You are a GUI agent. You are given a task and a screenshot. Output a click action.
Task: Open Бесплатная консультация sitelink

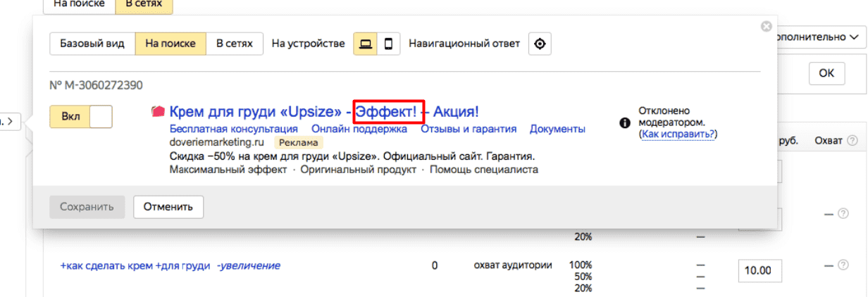234,129
